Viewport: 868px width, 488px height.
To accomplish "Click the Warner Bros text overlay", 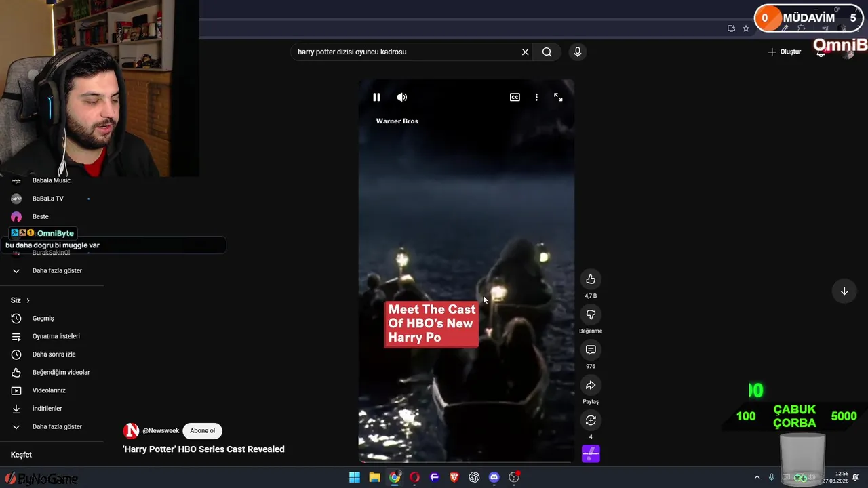I will [x=397, y=121].
